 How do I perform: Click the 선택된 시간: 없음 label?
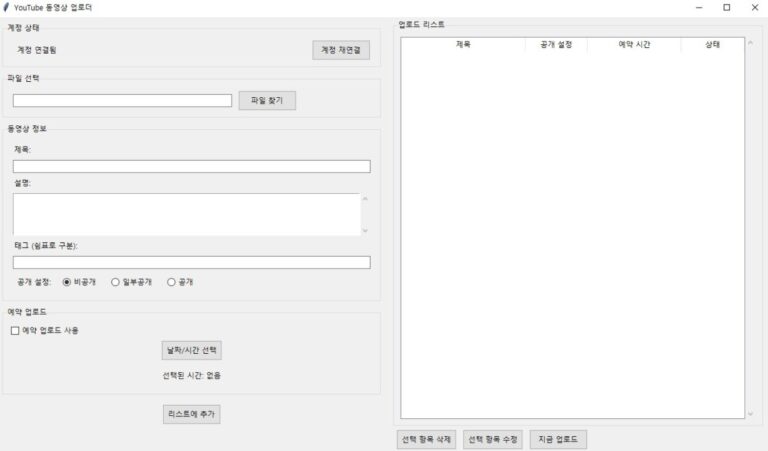[192, 376]
